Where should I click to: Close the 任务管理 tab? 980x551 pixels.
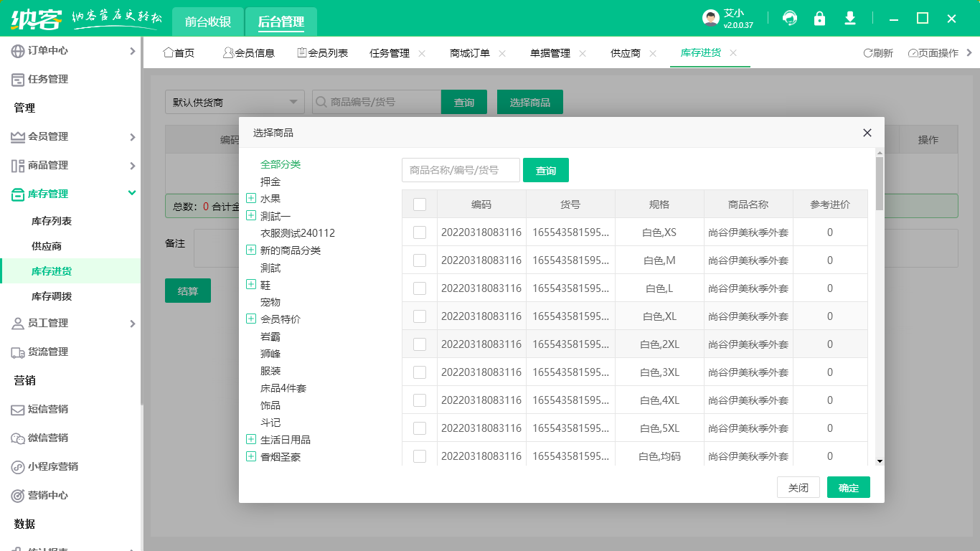422,53
